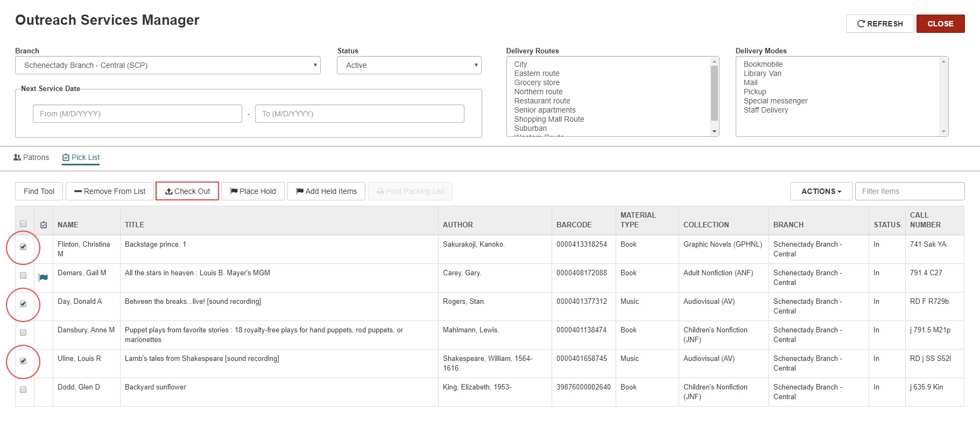Click the Print Packing List printer button

click(x=410, y=191)
